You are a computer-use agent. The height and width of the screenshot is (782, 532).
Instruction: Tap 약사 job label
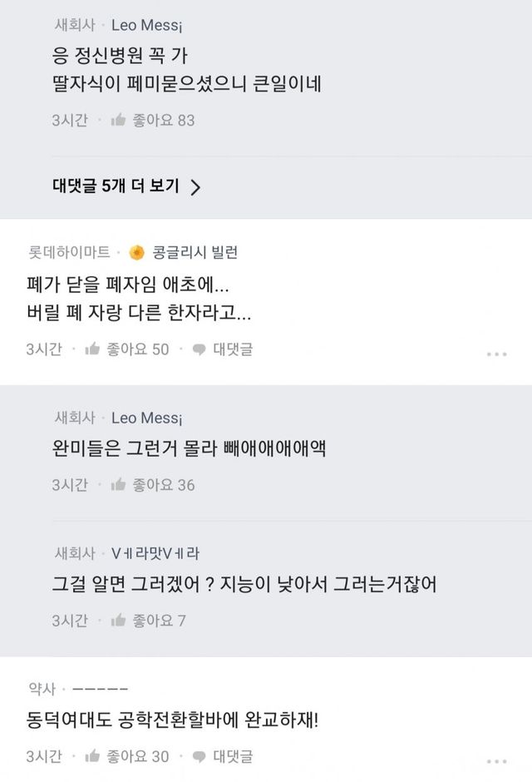pyautogui.click(x=40, y=689)
